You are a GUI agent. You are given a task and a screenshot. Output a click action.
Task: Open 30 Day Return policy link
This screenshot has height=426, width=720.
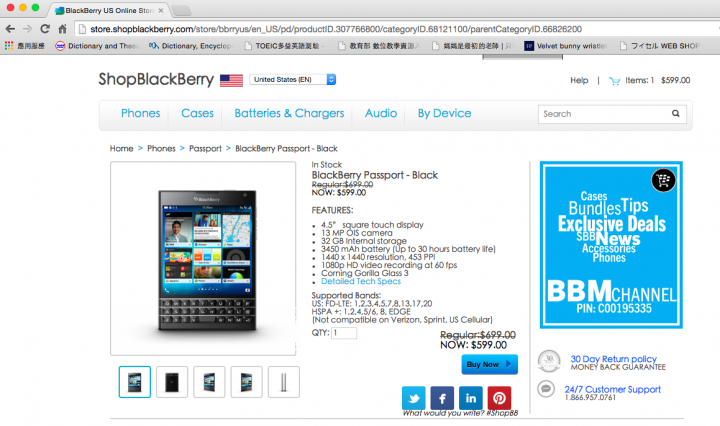613,359
